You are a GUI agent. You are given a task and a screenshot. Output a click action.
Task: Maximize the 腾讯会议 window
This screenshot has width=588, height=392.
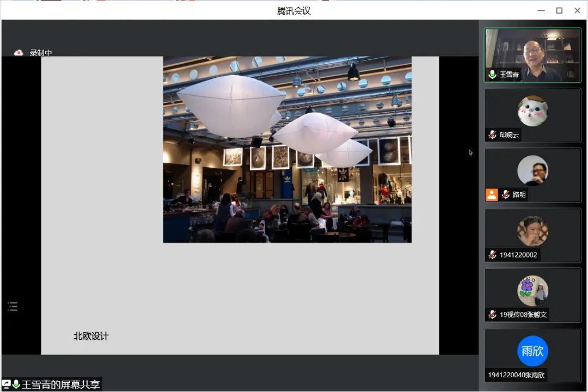coord(559,10)
